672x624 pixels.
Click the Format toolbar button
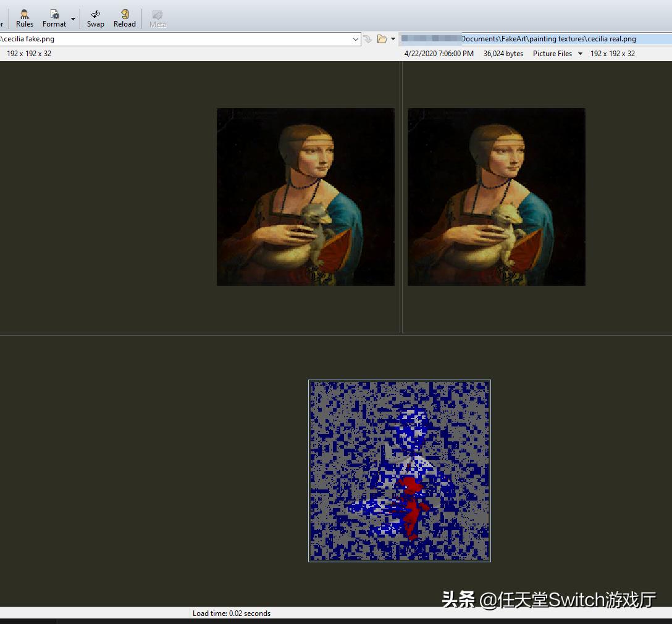[x=54, y=19]
